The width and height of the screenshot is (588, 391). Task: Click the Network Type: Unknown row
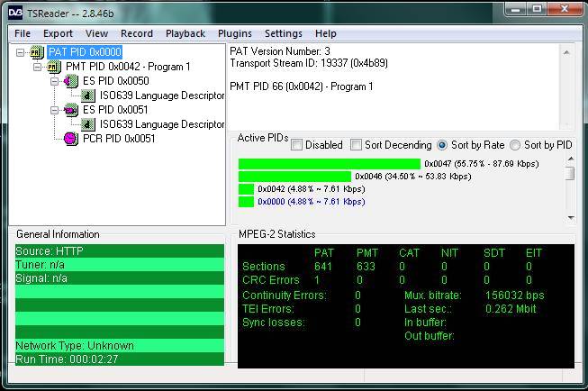click(x=120, y=345)
